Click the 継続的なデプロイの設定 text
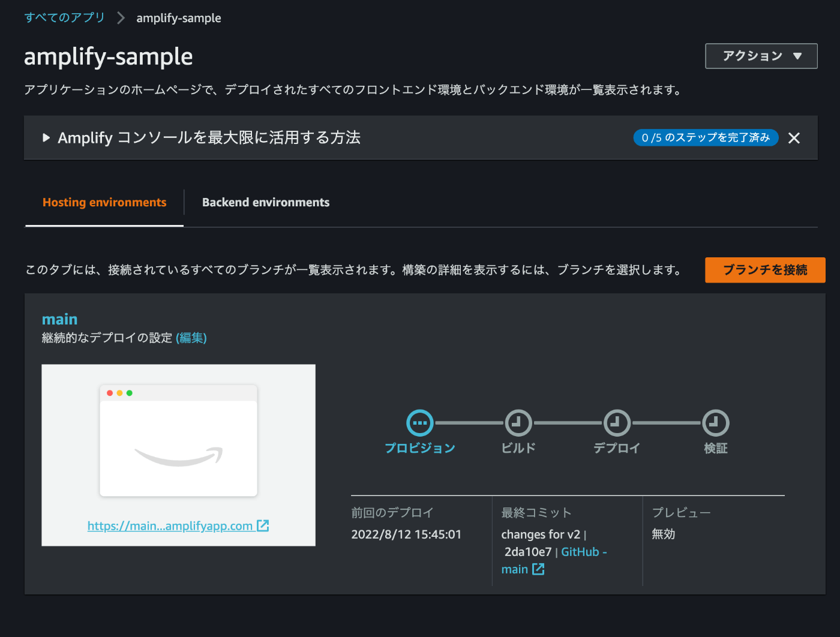 [107, 338]
